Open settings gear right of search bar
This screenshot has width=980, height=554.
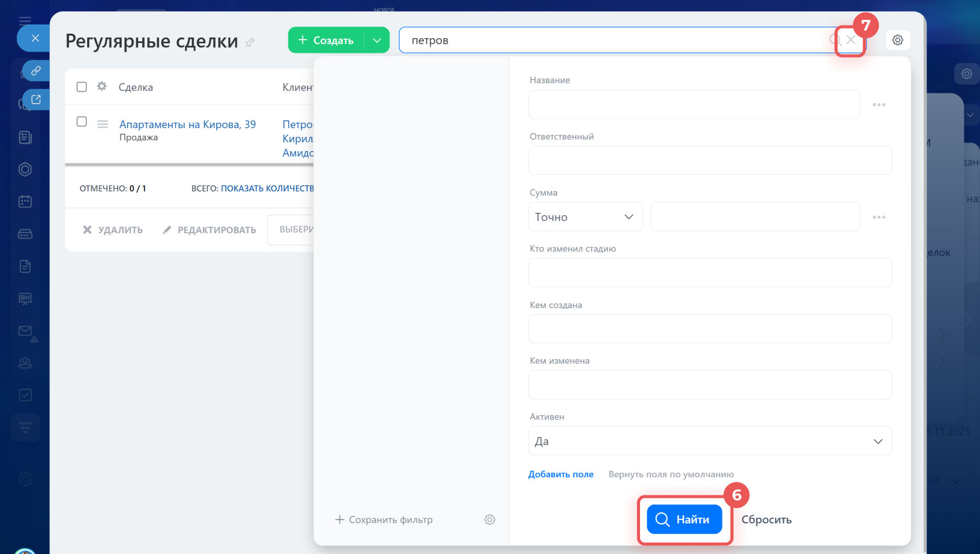tap(898, 40)
